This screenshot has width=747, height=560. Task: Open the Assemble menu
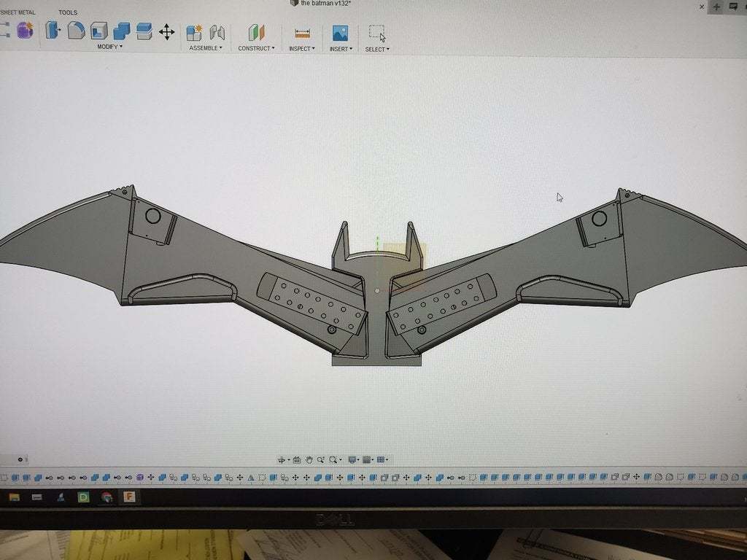pos(204,47)
